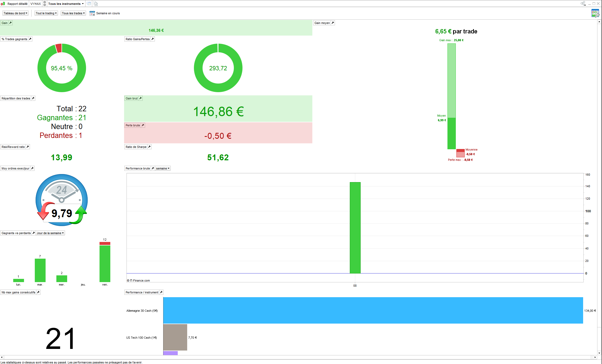Open the wrench settings for Ratio de Sharpe
This screenshot has width=602, height=364.
coord(149,147)
